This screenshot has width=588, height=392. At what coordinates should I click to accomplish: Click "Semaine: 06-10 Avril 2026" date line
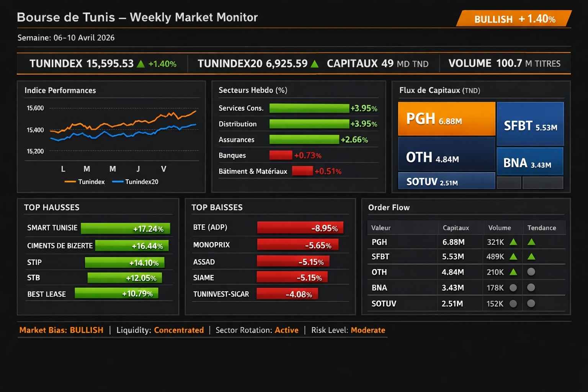point(66,38)
